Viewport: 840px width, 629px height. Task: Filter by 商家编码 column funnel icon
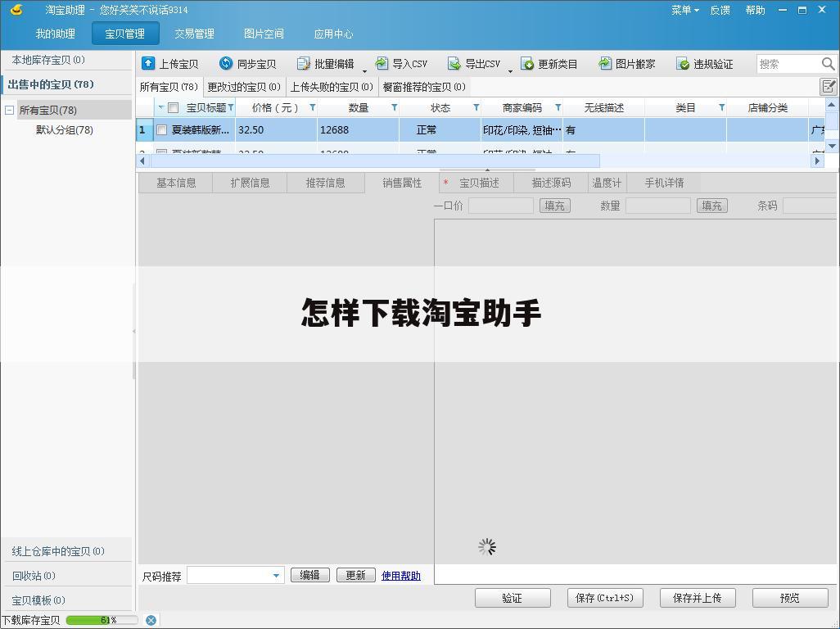[558, 107]
